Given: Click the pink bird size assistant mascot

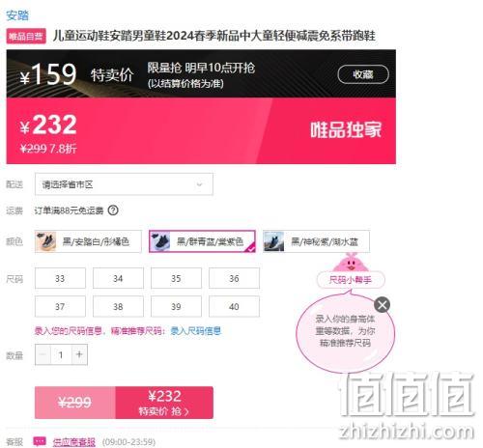Looking at the screenshot, I should pos(351,262).
